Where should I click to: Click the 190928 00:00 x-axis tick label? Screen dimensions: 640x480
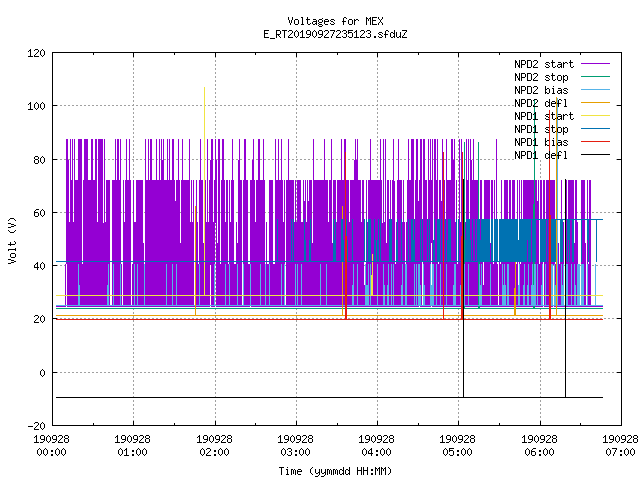[x=51, y=446]
